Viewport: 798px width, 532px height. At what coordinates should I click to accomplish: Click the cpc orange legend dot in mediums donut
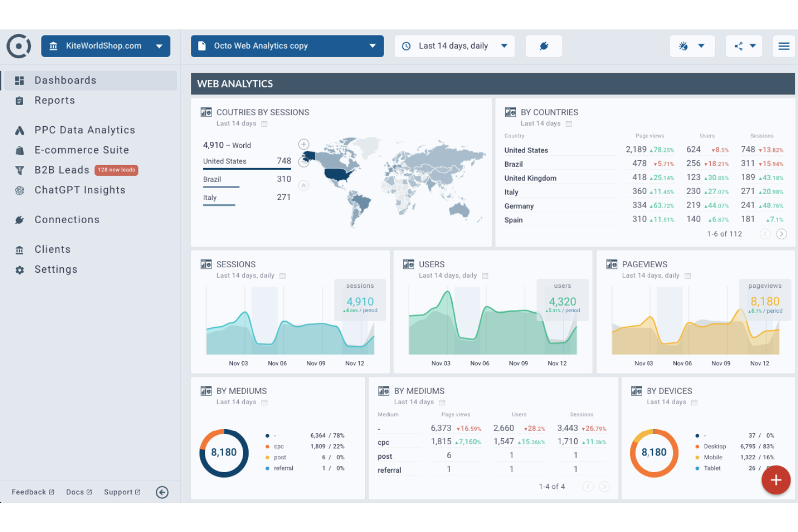pos(267,446)
